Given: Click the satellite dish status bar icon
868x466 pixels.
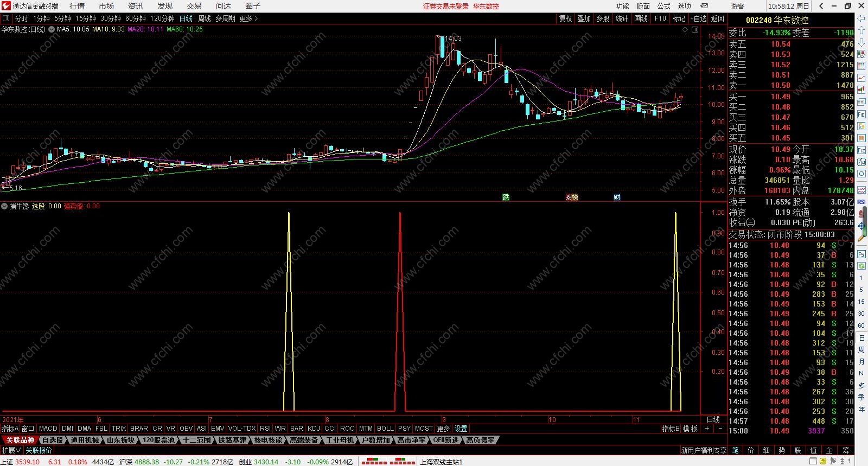Looking at the screenshot, I should 833,461.
